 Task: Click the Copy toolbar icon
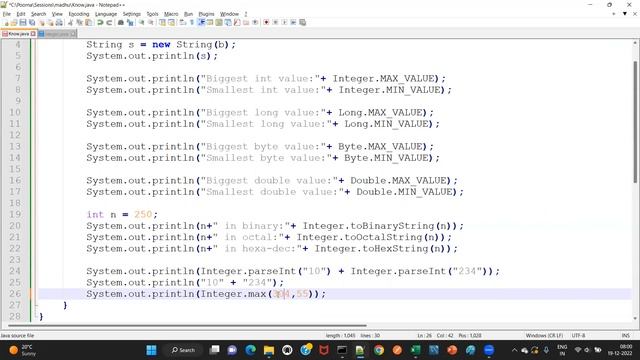[79, 22]
